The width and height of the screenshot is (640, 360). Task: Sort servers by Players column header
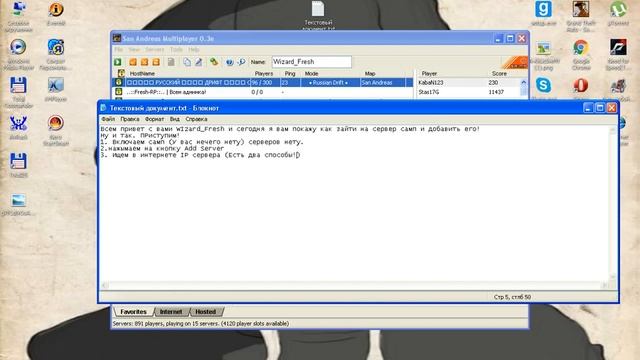pyautogui.click(x=265, y=73)
